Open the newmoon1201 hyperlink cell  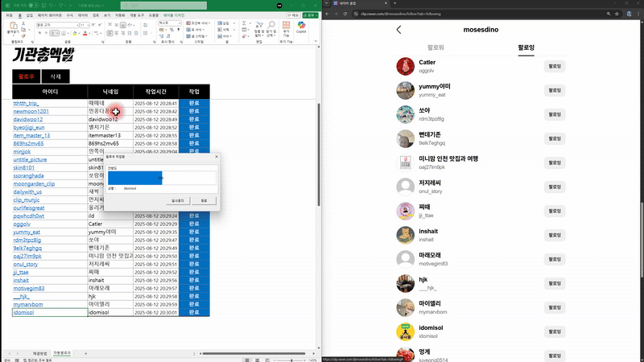31,111
